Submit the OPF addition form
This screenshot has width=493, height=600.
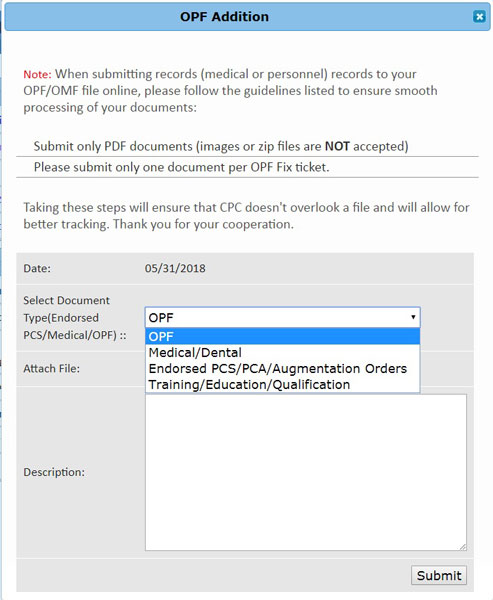[x=439, y=575]
